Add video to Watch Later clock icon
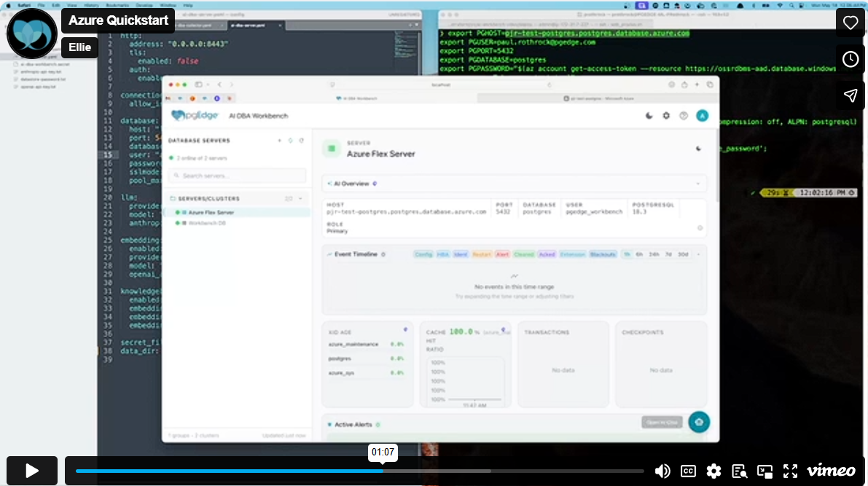 click(x=851, y=59)
